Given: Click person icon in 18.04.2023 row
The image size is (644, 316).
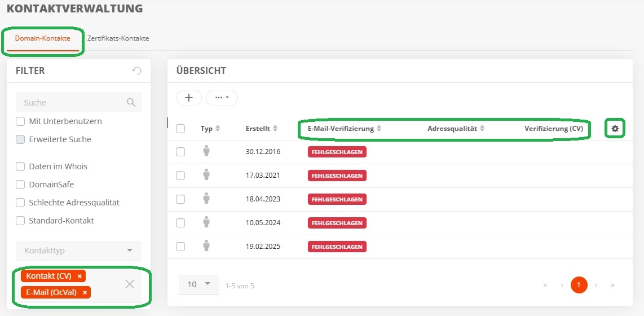Looking at the screenshot, I should (x=206, y=199).
